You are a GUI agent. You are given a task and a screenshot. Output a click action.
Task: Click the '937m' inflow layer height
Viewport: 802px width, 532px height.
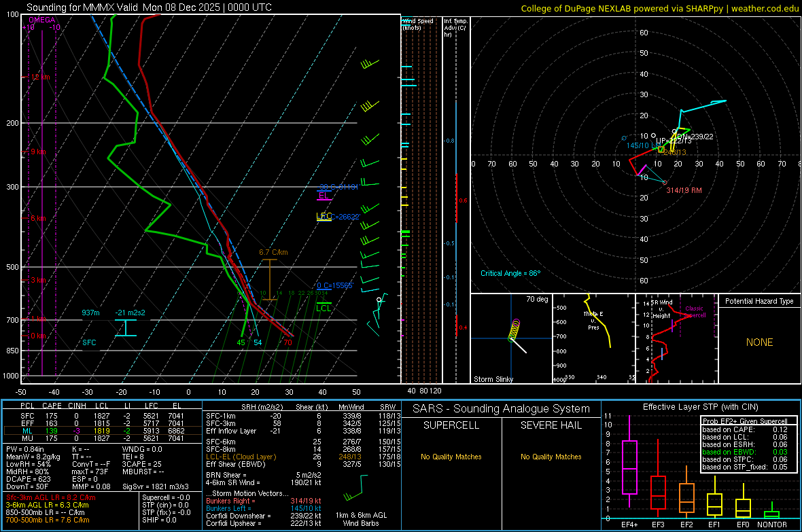(x=90, y=313)
